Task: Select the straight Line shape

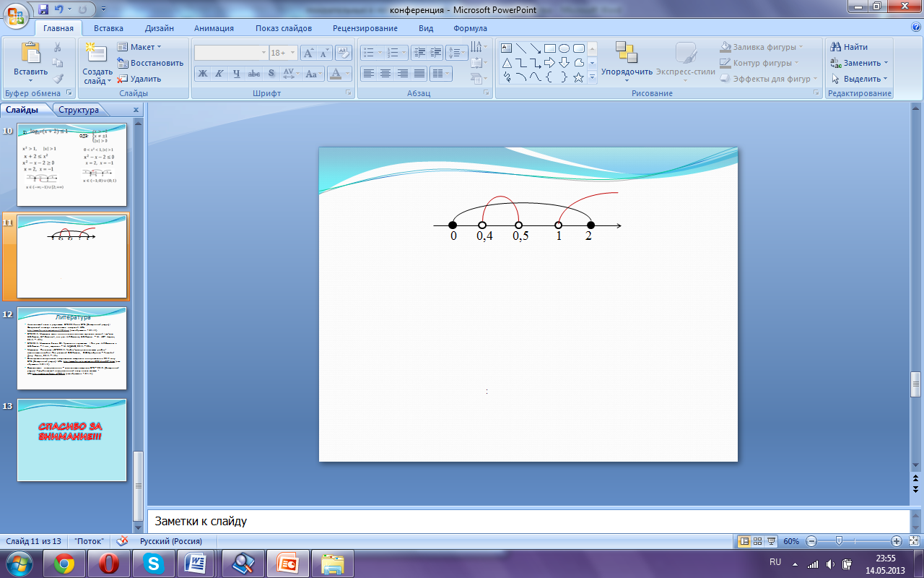Action: point(521,48)
